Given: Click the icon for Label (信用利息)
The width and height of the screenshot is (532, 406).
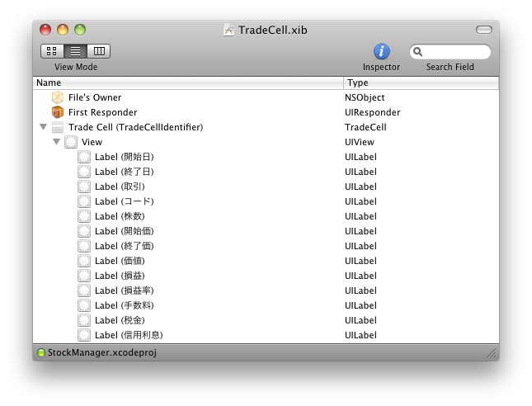Looking at the screenshot, I should 84,335.
